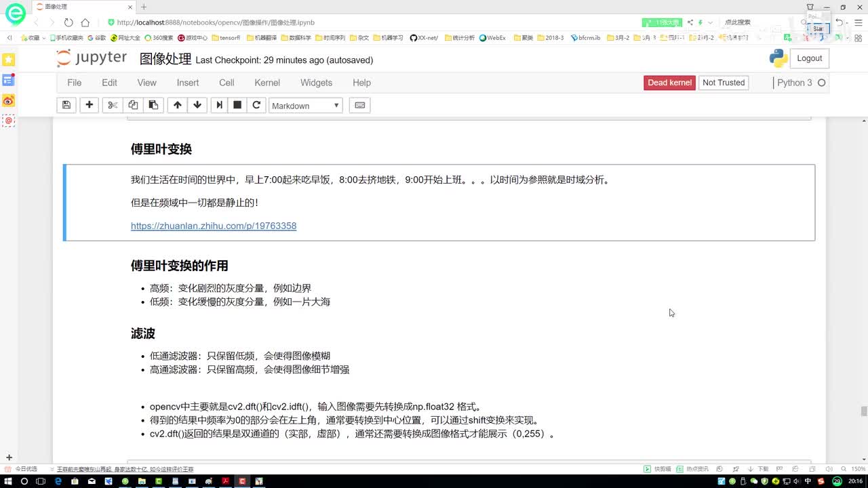The image size is (868, 488).
Task: Open the 热点资讯 status bar item
Action: point(693,469)
